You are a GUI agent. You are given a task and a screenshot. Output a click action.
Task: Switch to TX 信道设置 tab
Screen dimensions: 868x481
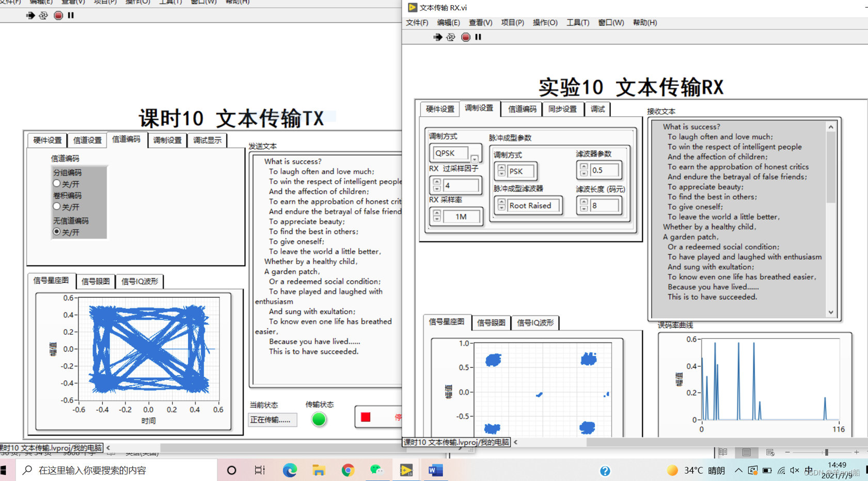87,140
